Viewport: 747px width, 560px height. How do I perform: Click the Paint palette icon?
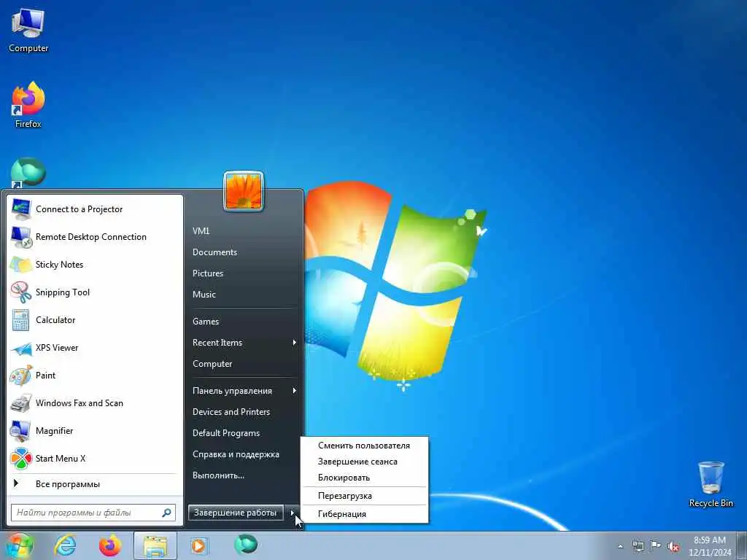pyautogui.click(x=21, y=376)
